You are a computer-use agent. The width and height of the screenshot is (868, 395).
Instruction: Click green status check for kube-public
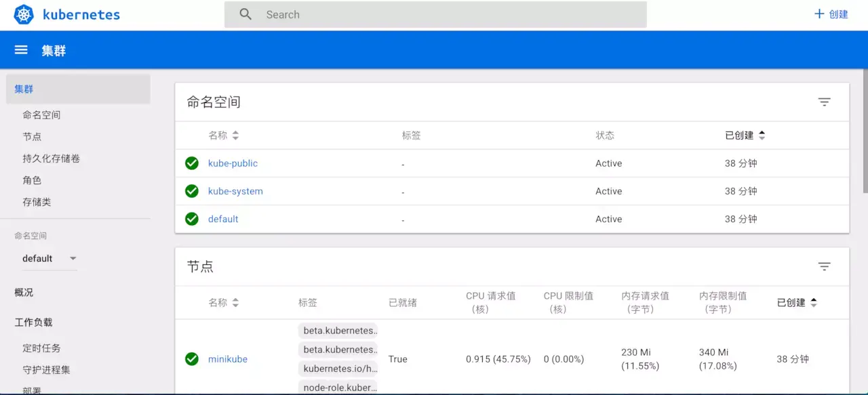pos(192,163)
